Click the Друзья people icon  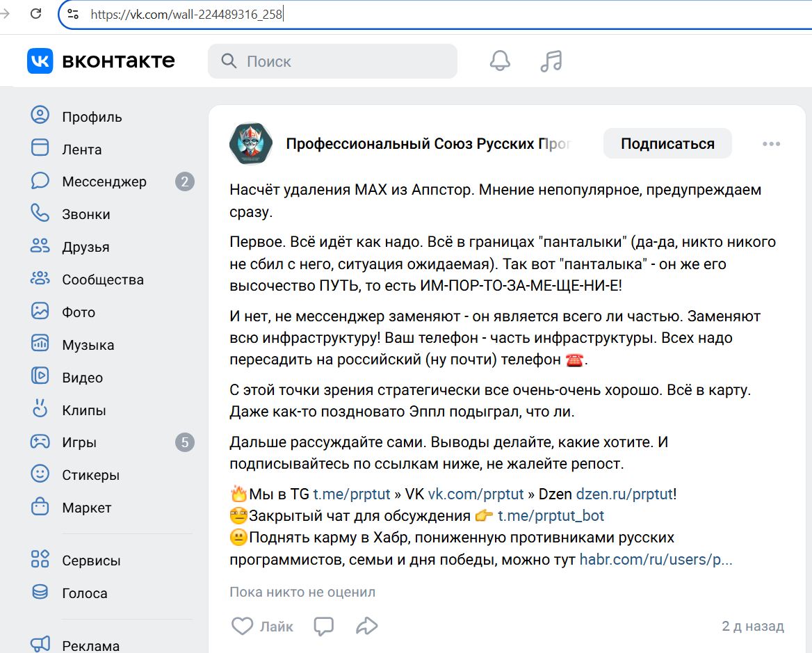(40, 245)
